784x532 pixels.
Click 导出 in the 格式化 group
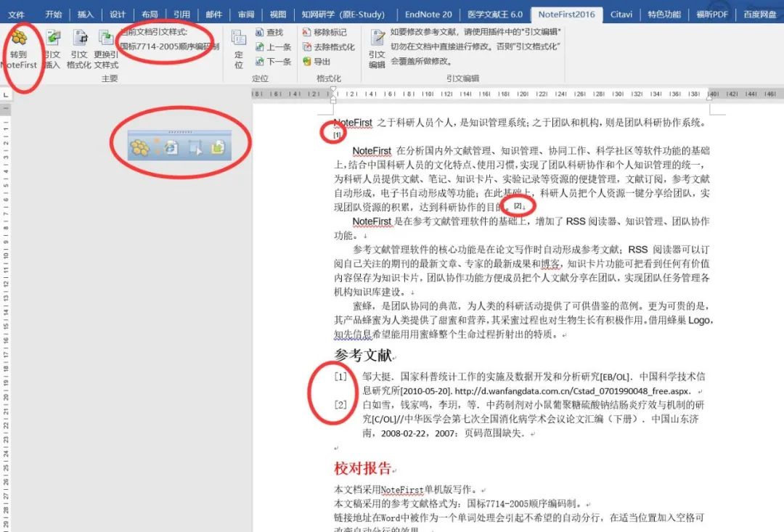[x=317, y=62]
